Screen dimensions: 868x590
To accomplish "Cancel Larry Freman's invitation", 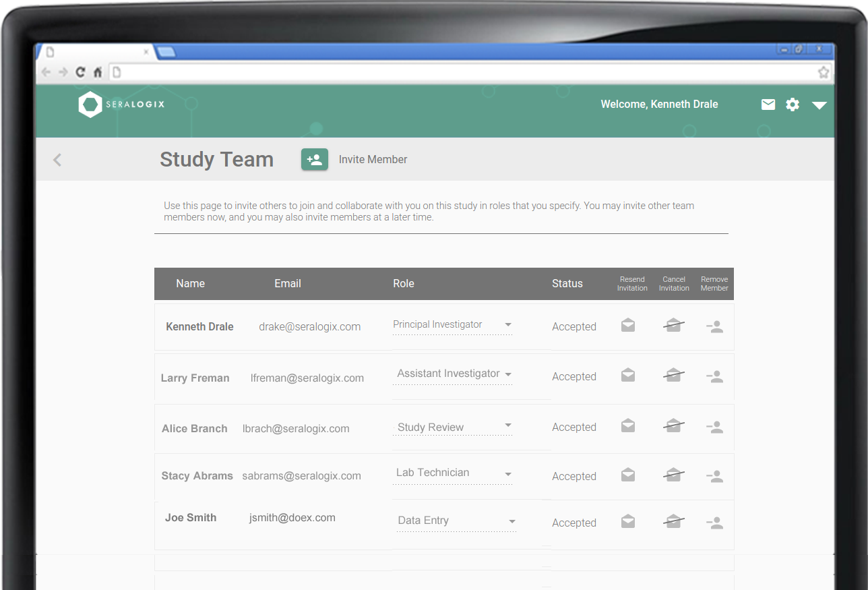I will pos(674,375).
